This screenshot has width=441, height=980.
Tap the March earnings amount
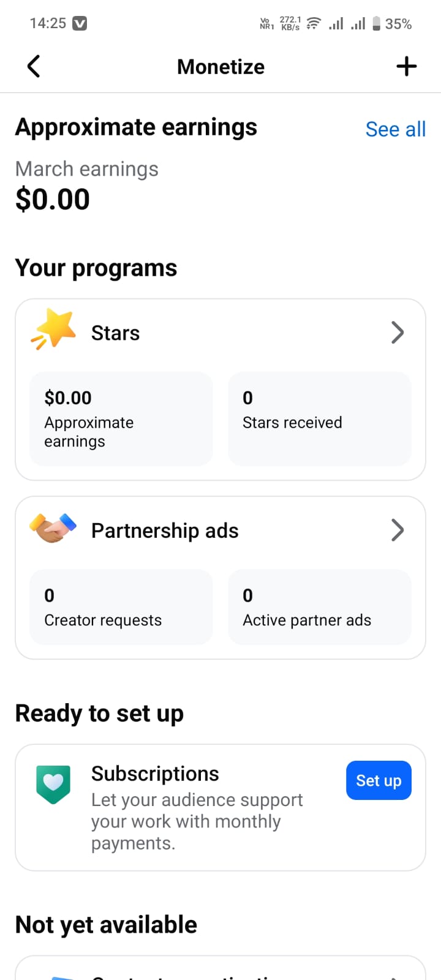click(x=53, y=200)
